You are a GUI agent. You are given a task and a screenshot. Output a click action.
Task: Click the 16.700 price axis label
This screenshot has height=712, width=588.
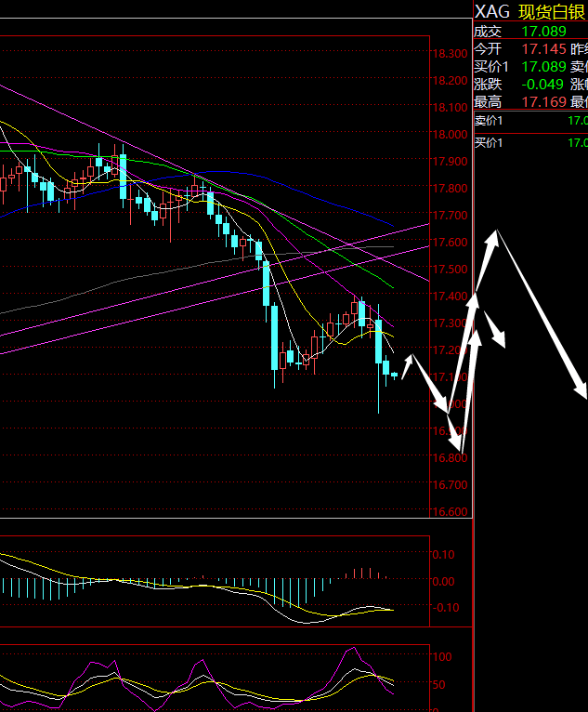click(x=450, y=484)
